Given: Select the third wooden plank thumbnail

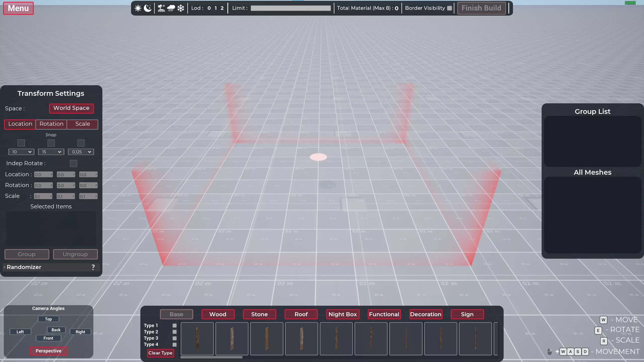Looking at the screenshot, I should (267, 338).
